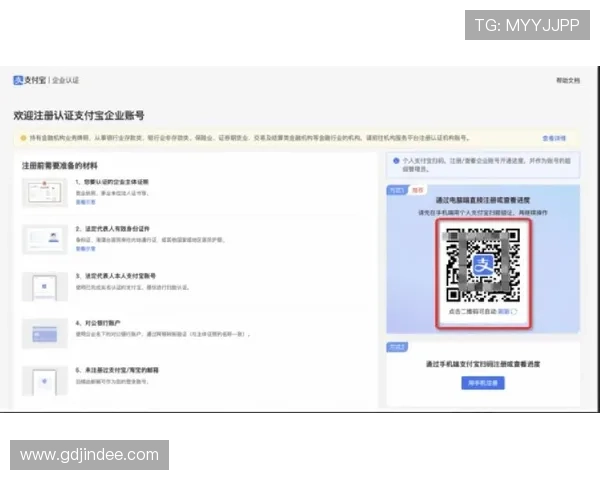The width and height of the screenshot is (600, 480).
Task: Click the bank account description under item 4
Action: click(x=163, y=334)
